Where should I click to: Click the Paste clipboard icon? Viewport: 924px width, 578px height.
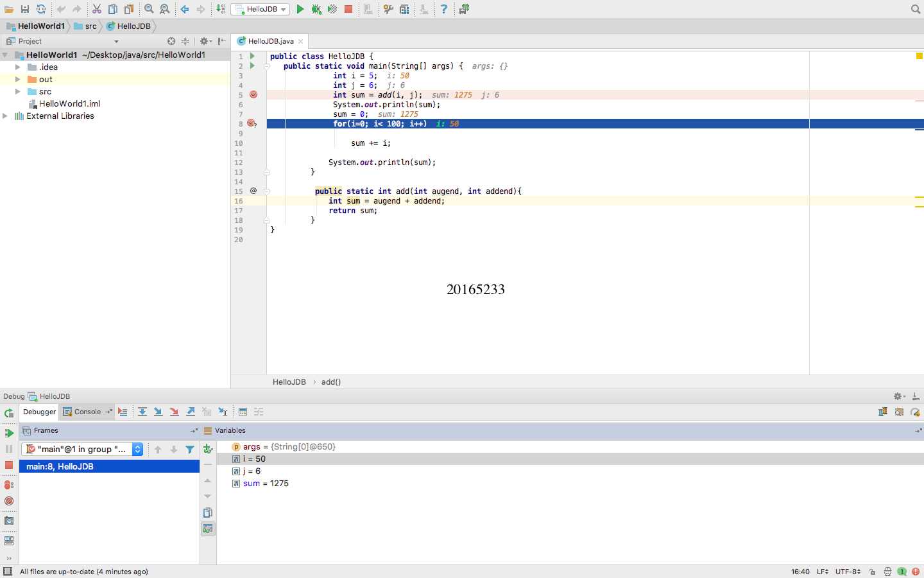[x=129, y=9]
